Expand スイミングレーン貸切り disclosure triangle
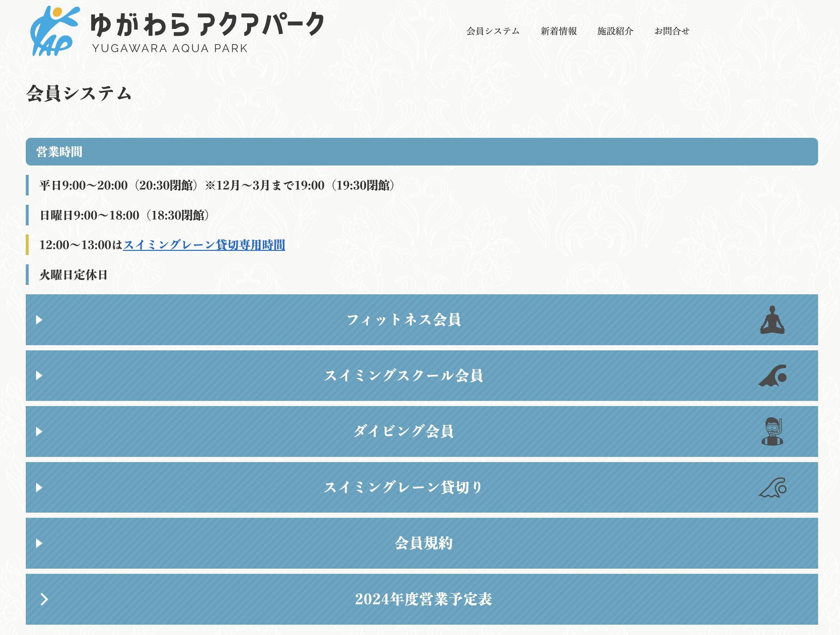The height and width of the screenshot is (635, 840). 39,487
